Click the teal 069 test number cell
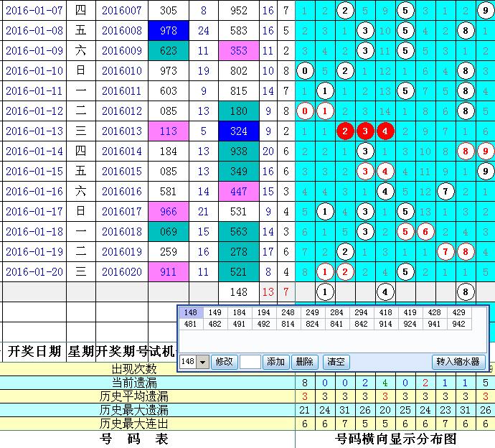Image resolution: width=495 pixels, height=448 pixels. [169, 232]
